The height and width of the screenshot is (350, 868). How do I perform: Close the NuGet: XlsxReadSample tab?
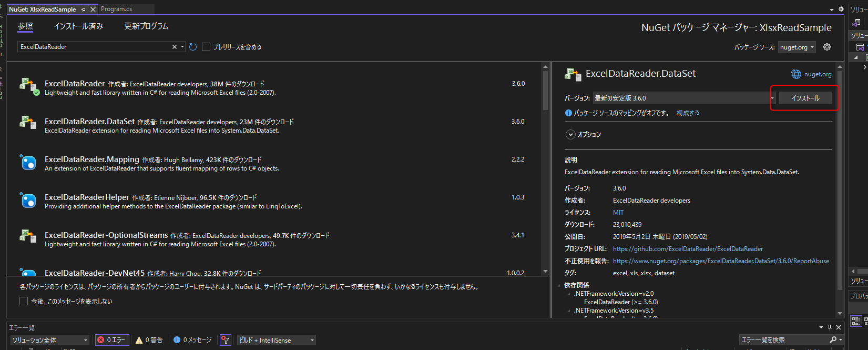93,9
